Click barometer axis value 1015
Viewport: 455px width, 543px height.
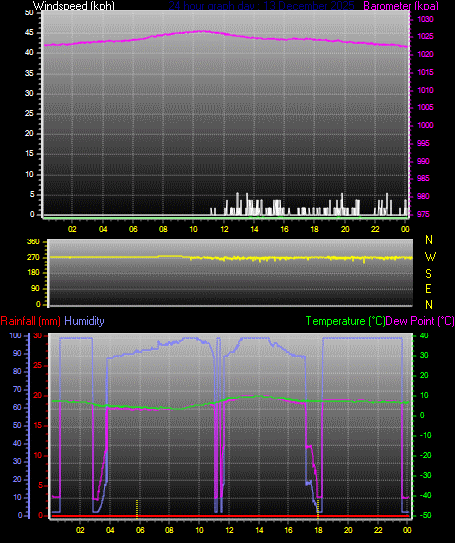coord(425,72)
